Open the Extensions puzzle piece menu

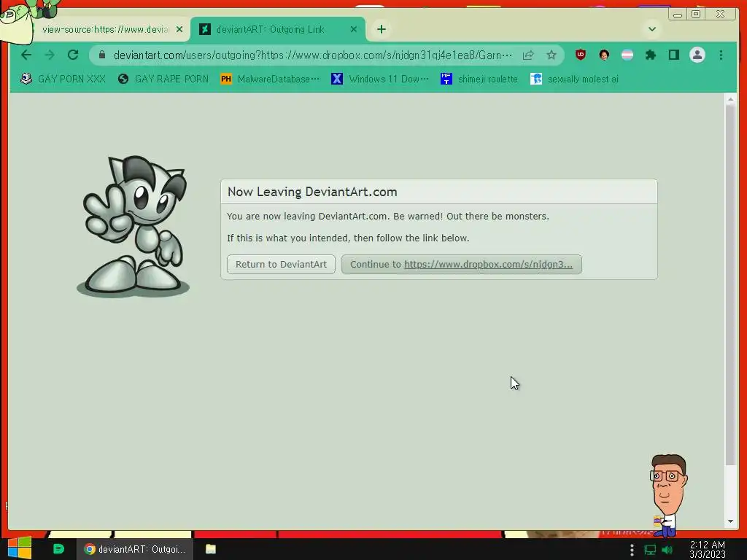650,55
